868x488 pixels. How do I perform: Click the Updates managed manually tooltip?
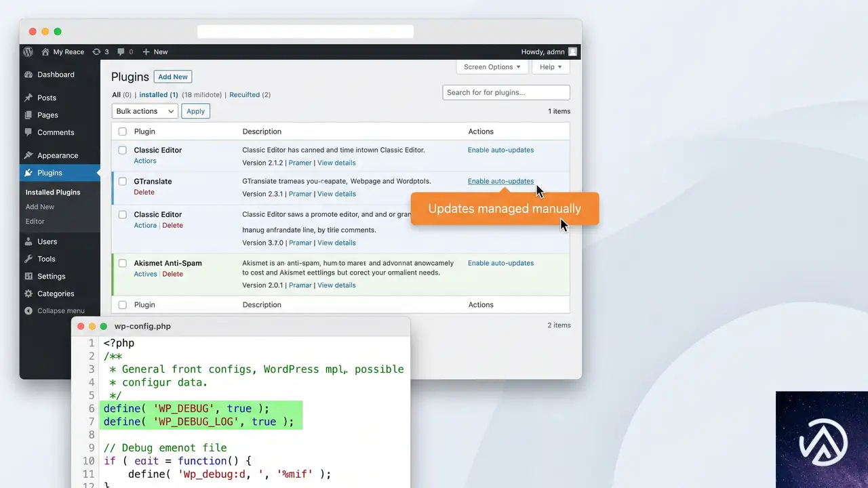click(505, 209)
